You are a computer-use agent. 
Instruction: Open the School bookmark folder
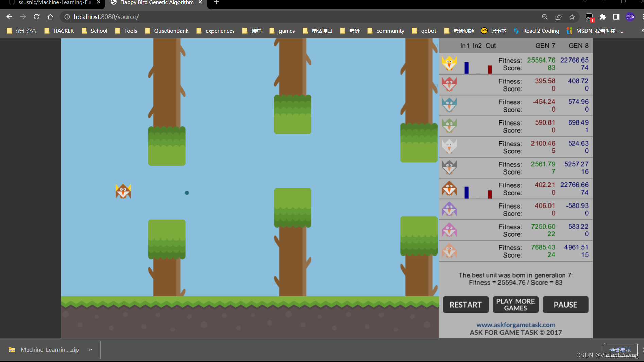(95, 31)
